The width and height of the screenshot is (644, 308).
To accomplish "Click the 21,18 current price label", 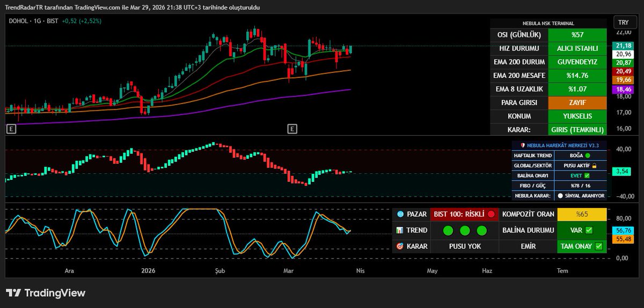I will point(624,46).
